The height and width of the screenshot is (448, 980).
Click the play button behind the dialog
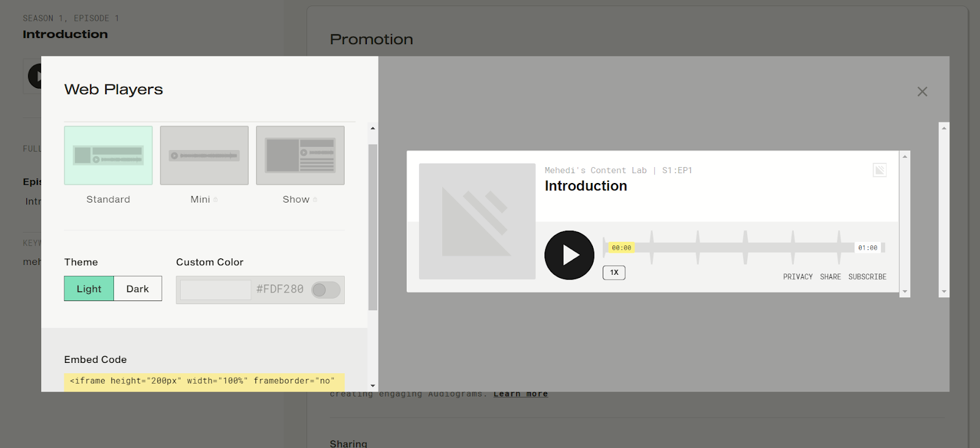click(x=34, y=77)
